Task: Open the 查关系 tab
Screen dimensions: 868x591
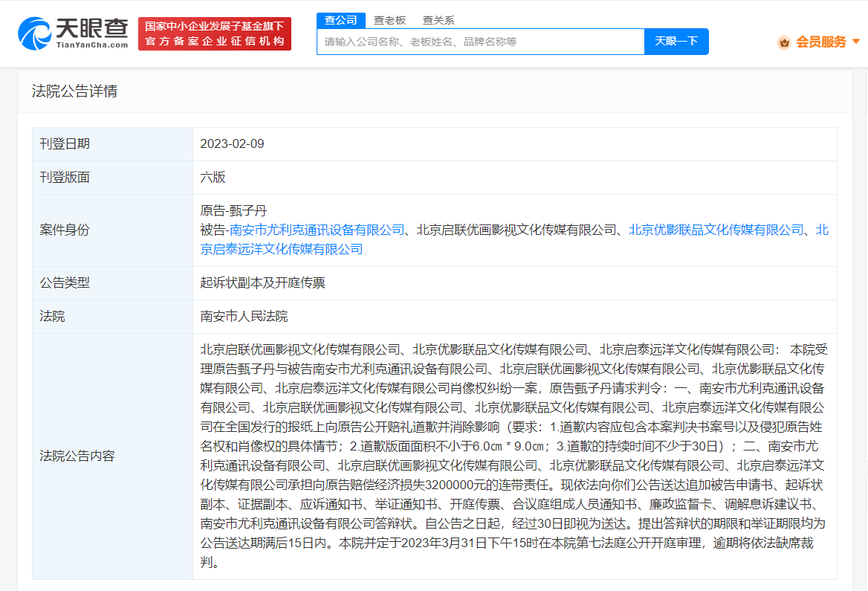Action: click(x=438, y=20)
